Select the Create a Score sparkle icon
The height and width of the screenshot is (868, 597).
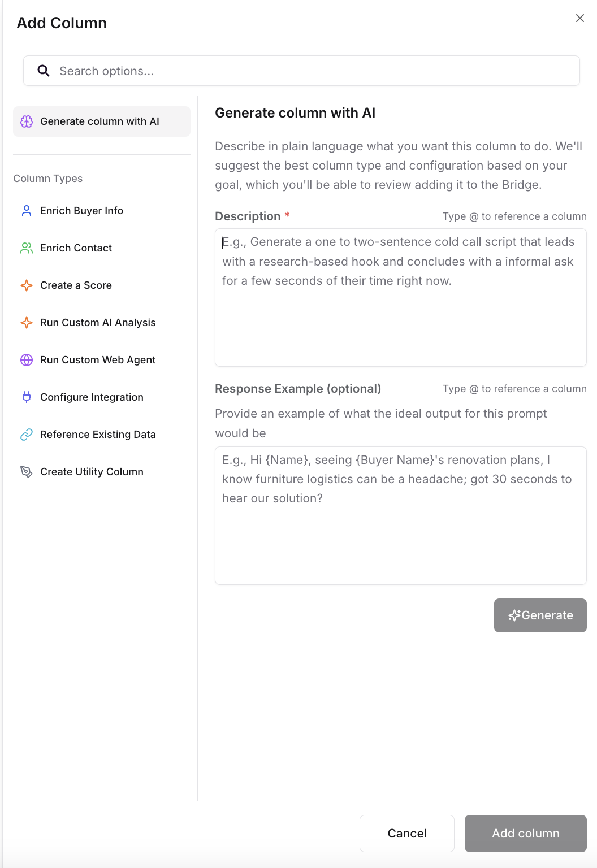[x=26, y=285]
